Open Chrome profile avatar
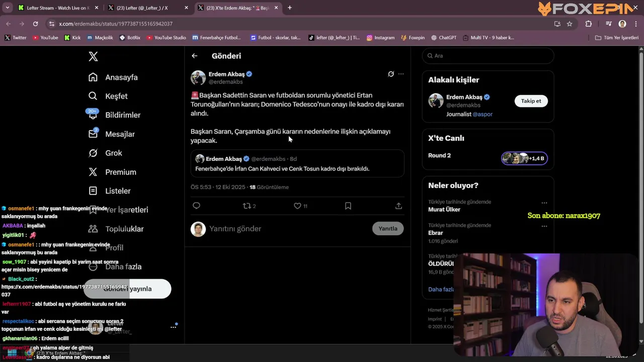This screenshot has height=362, width=644. coord(622,24)
